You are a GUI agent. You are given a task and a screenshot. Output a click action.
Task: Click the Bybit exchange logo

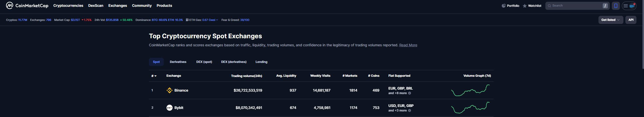[x=169, y=108]
